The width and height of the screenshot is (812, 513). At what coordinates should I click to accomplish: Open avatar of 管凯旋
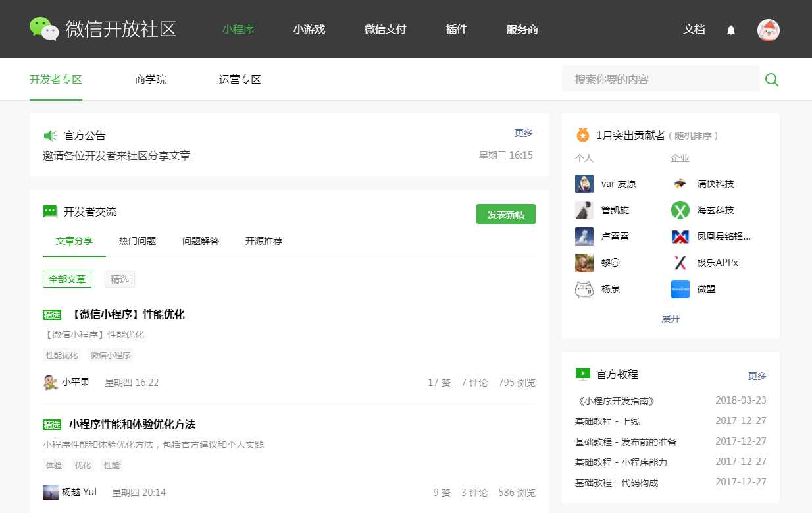pyautogui.click(x=584, y=210)
